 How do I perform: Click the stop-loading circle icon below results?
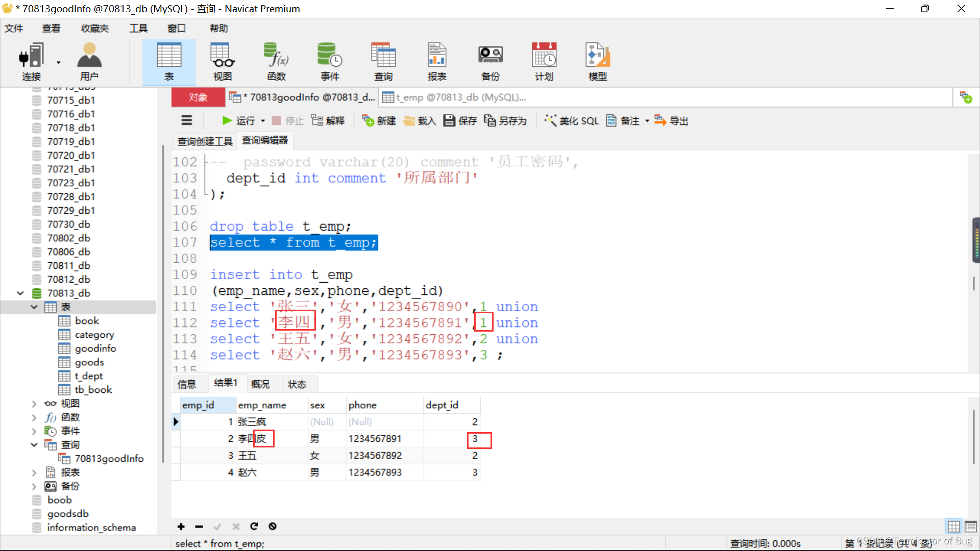(273, 527)
